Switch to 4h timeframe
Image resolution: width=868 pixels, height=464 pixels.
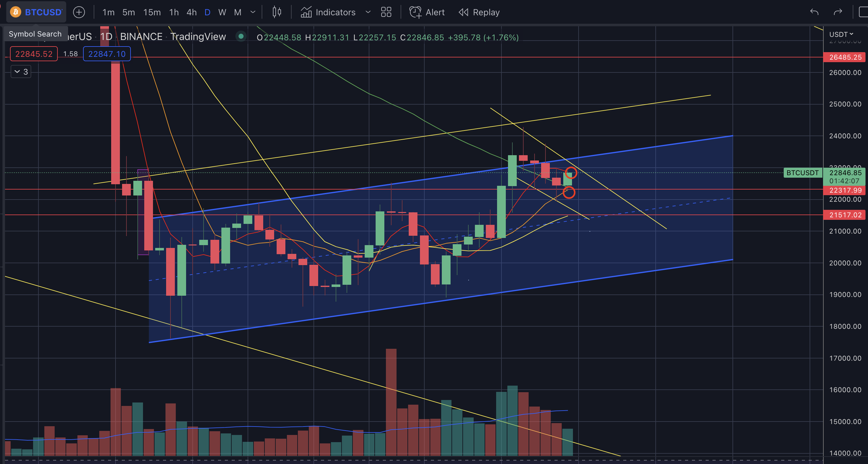(x=191, y=12)
